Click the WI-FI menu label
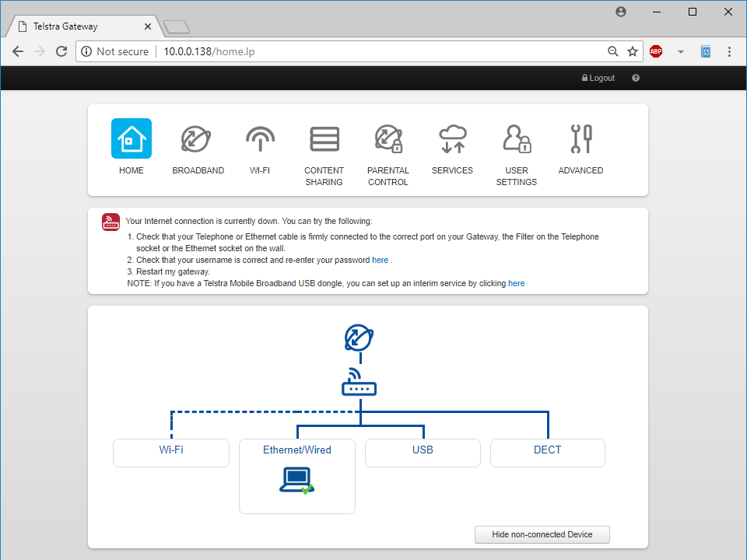Viewport: 747px width, 560px height. click(260, 170)
